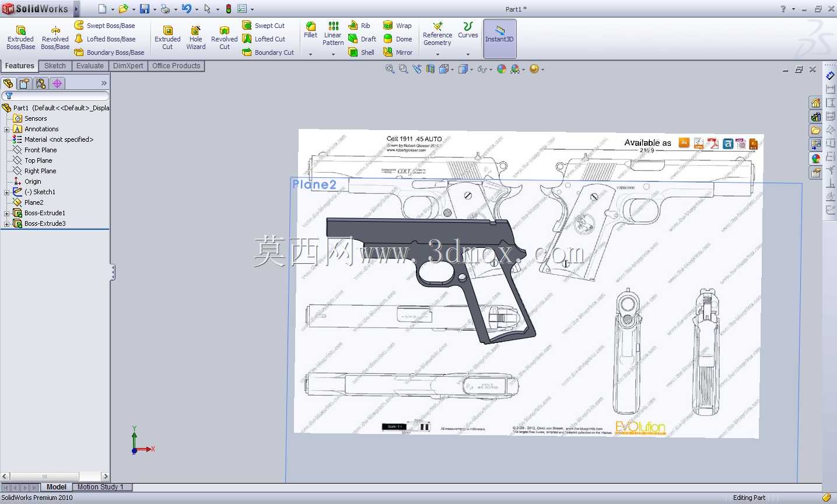
Task: Rebuild the model with the traffic light
Action: (229, 9)
